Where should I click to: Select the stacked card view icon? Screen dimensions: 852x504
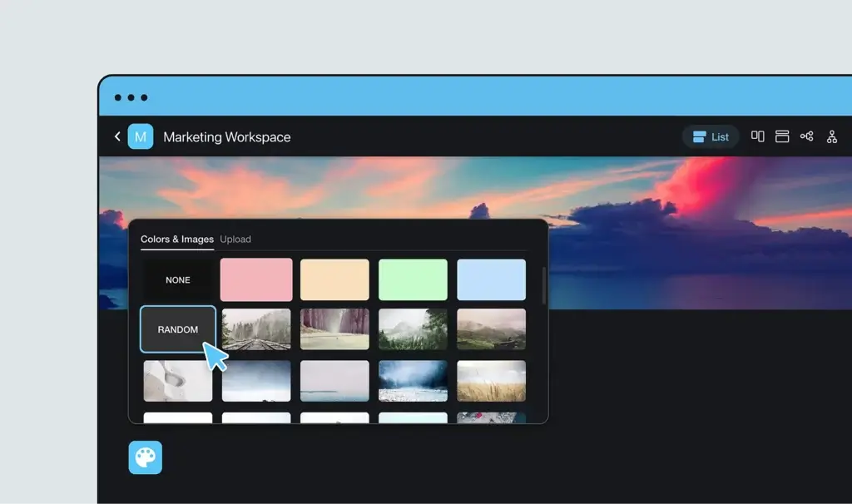pyautogui.click(x=782, y=136)
